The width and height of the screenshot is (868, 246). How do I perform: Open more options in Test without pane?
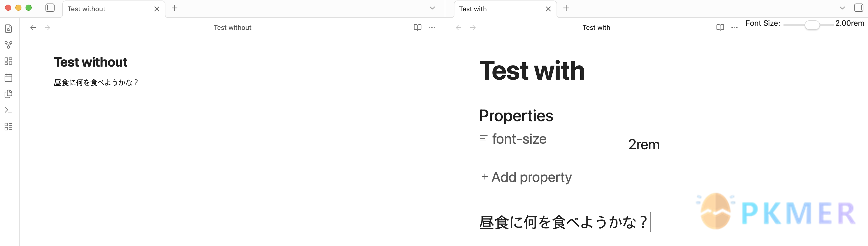[x=432, y=28]
